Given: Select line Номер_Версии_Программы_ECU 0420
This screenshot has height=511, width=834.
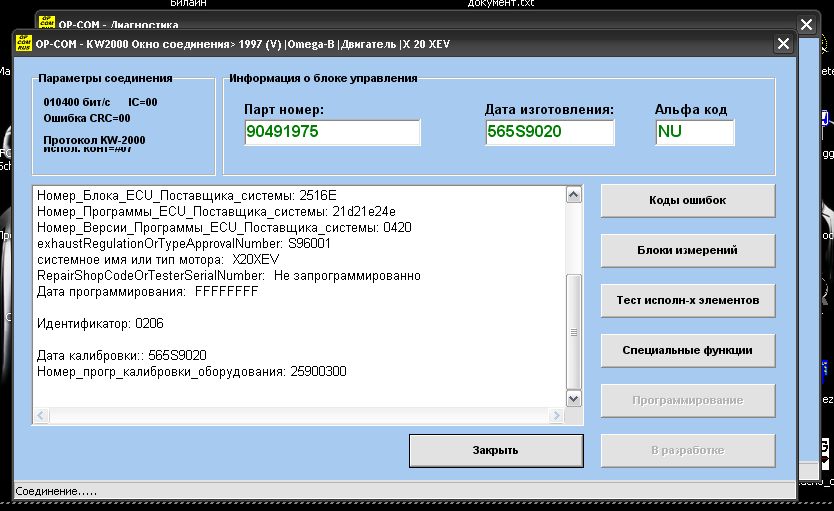Looking at the screenshot, I should tap(224, 228).
